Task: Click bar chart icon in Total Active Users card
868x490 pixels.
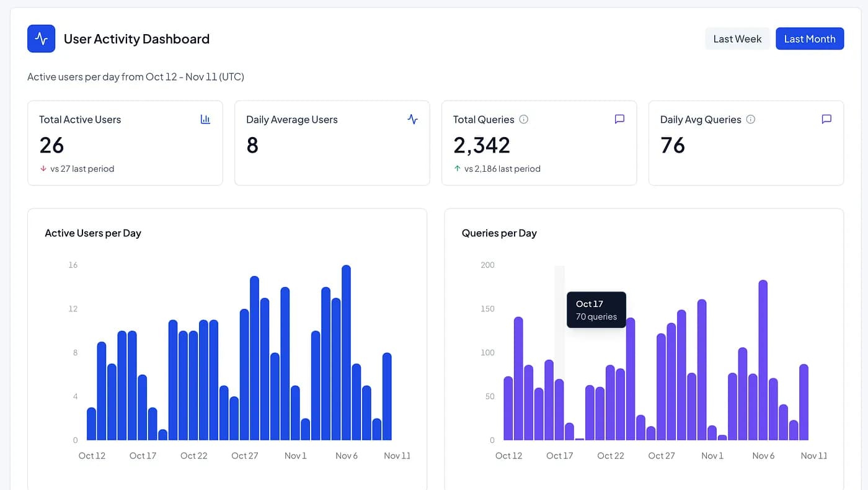Action: (205, 119)
